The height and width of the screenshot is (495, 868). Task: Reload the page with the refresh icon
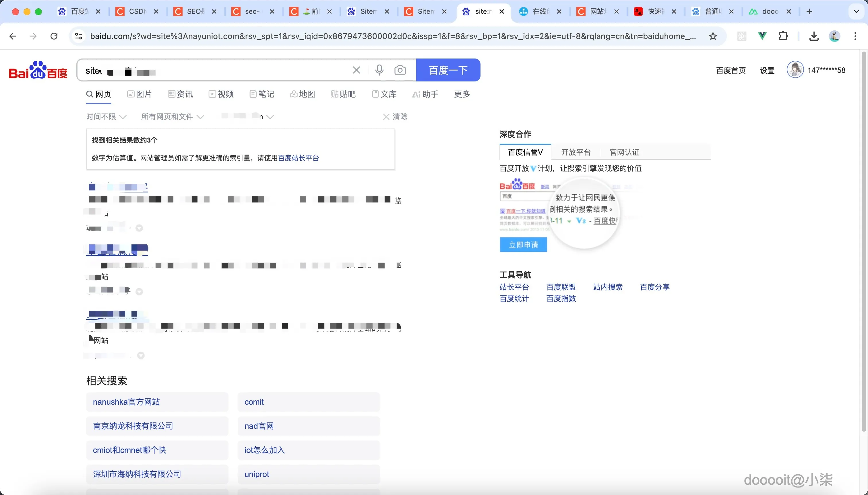pos(54,36)
